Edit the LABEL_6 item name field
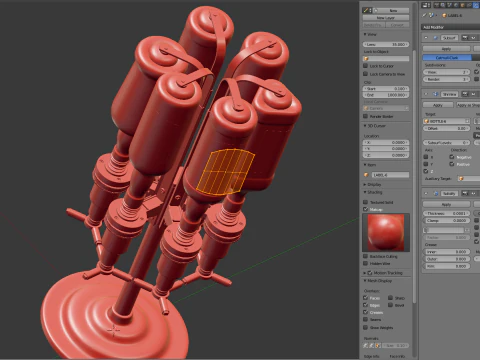The width and height of the screenshot is (480, 360). point(391,175)
